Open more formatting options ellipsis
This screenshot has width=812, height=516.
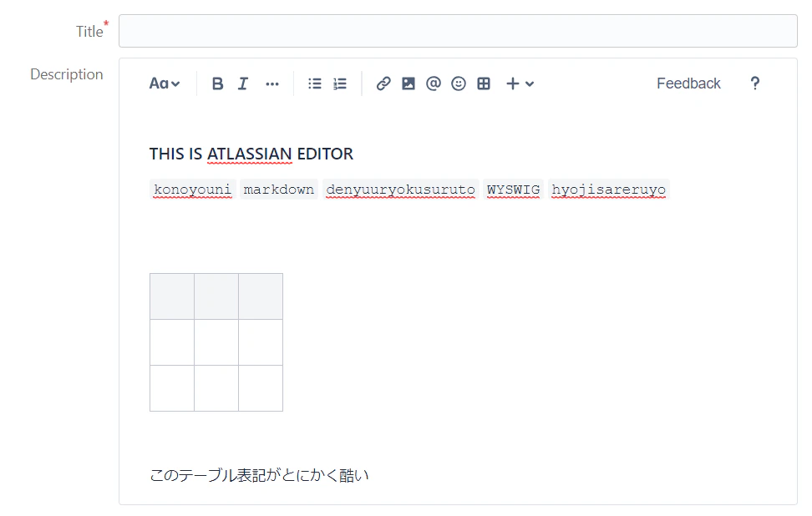click(x=272, y=83)
